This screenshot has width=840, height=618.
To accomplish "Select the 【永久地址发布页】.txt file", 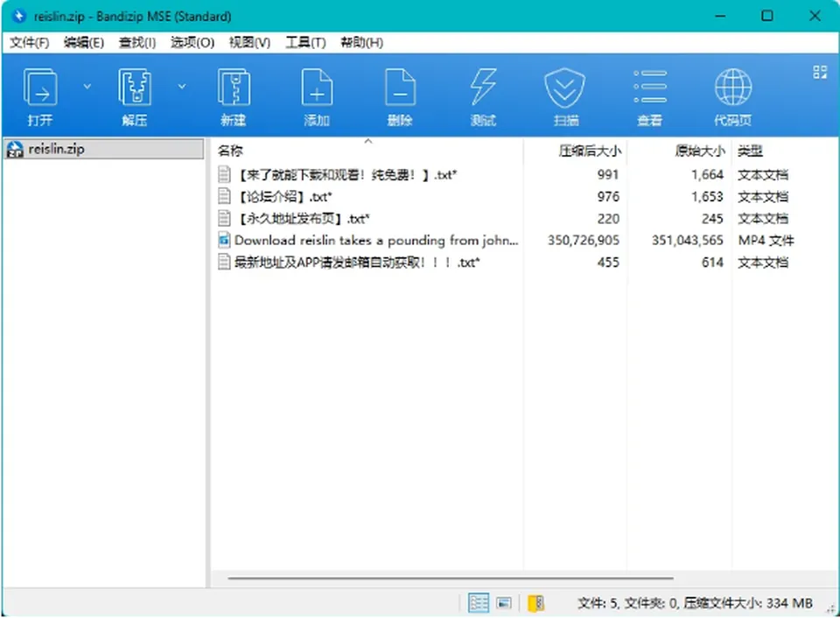I will tap(302, 218).
